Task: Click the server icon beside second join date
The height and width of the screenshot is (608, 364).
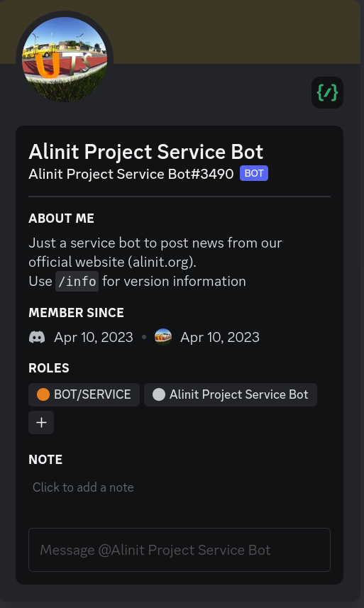Action: coord(163,337)
